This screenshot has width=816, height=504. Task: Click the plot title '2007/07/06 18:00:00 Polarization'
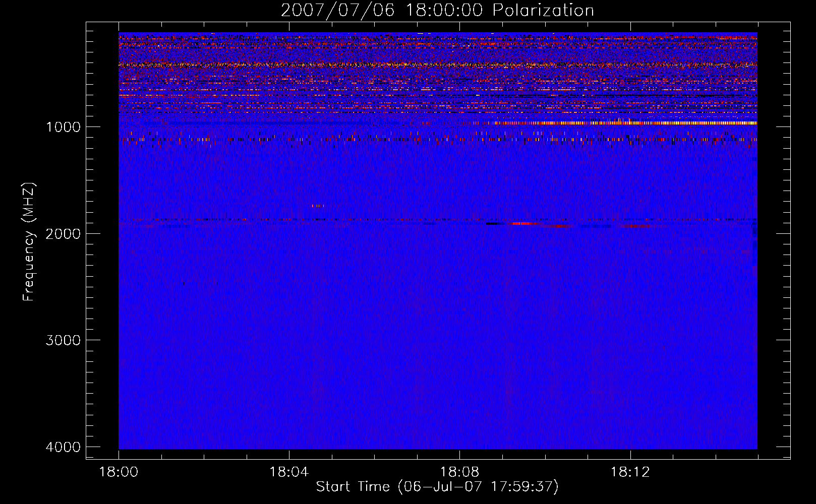(x=437, y=10)
